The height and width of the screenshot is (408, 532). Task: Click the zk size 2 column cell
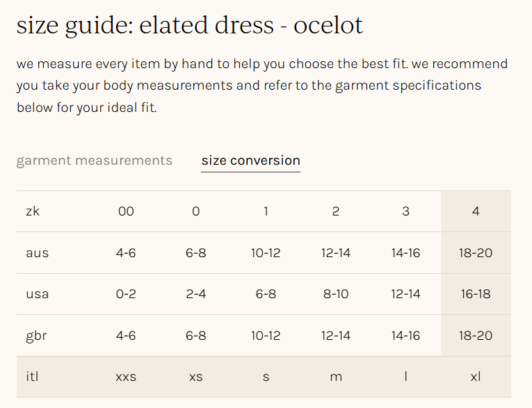click(336, 211)
